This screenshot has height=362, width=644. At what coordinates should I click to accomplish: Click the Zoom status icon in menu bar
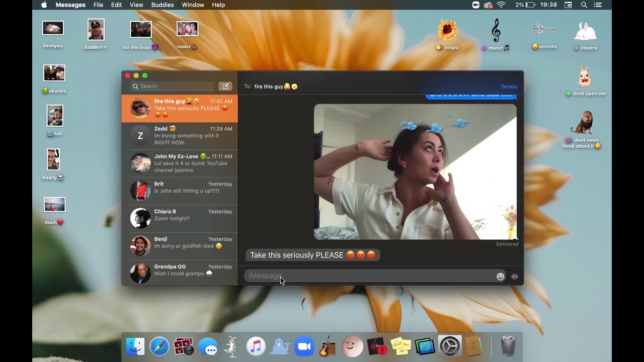[475, 5]
